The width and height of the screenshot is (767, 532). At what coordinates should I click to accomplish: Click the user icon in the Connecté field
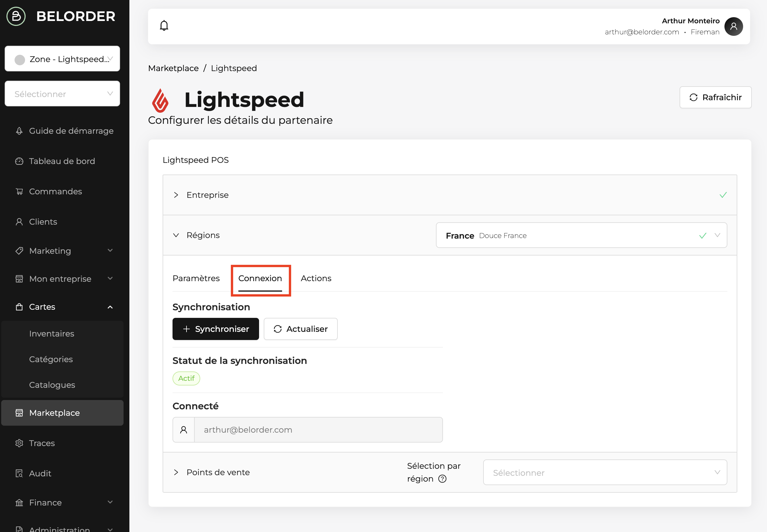(184, 430)
